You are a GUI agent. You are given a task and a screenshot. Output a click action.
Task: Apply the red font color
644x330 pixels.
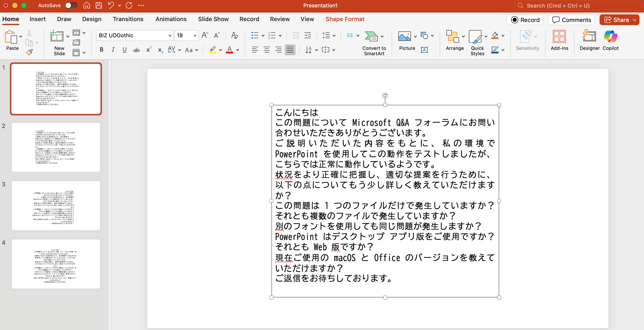[x=229, y=50]
